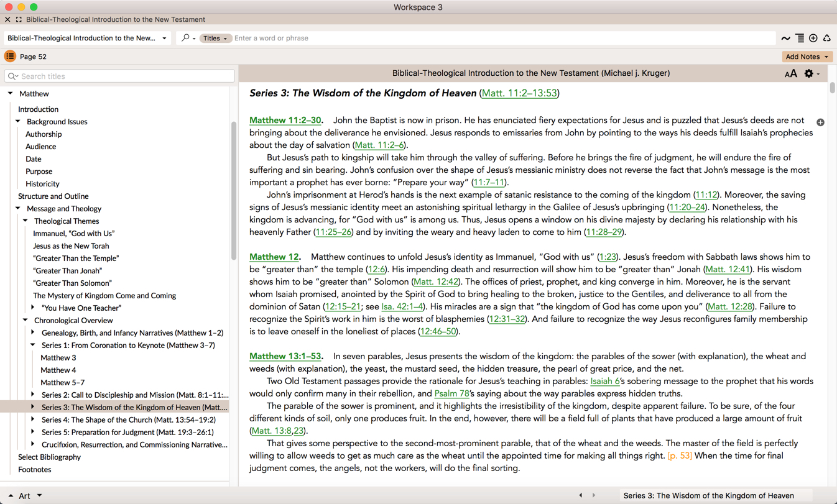Select Select Bibliography entry

point(49,457)
